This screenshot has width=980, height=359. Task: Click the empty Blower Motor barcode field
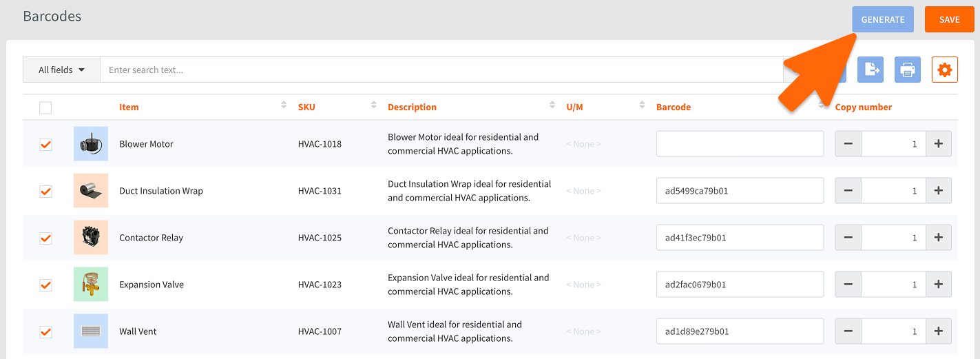pyautogui.click(x=740, y=144)
